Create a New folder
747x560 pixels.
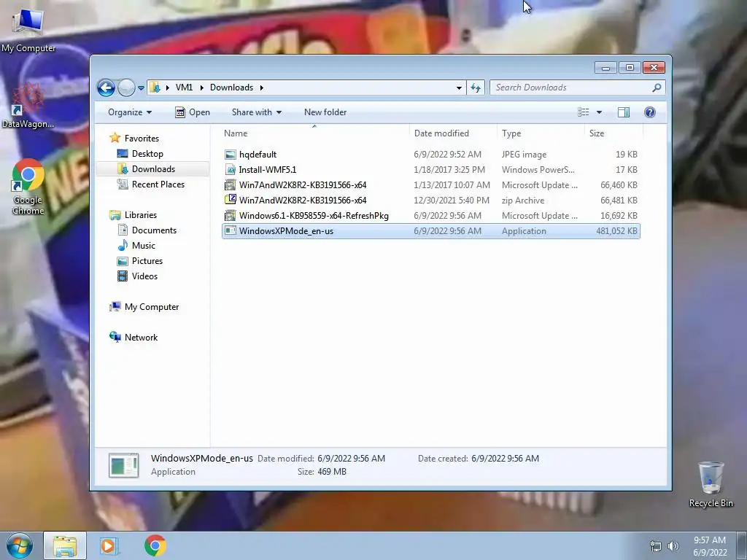(x=325, y=112)
